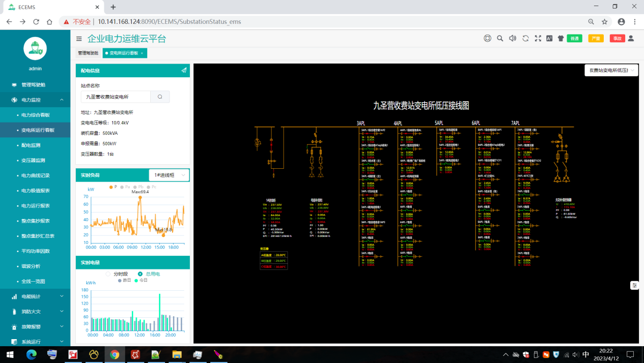This screenshot has height=363, width=644.
Task: Click the speaker sound icon in header
Action: tap(513, 38)
